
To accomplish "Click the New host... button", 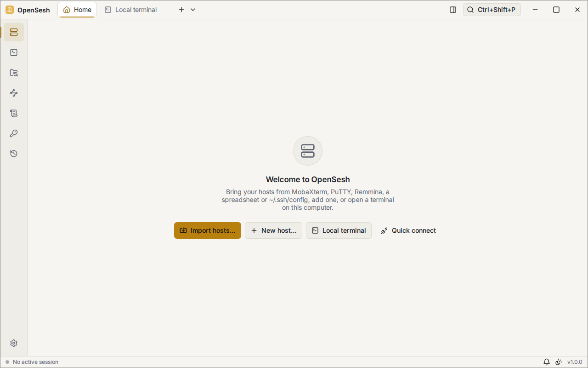I will [273, 230].
